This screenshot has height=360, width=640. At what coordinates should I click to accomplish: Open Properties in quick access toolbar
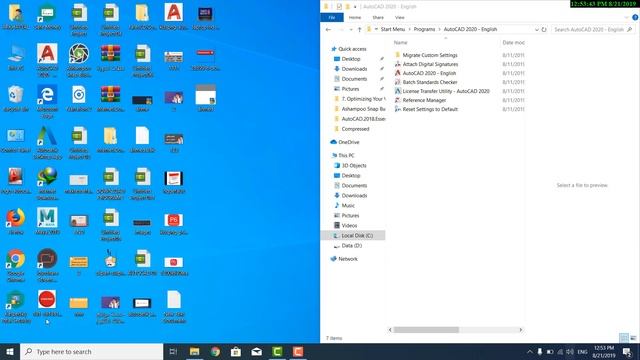coord(339,7)
